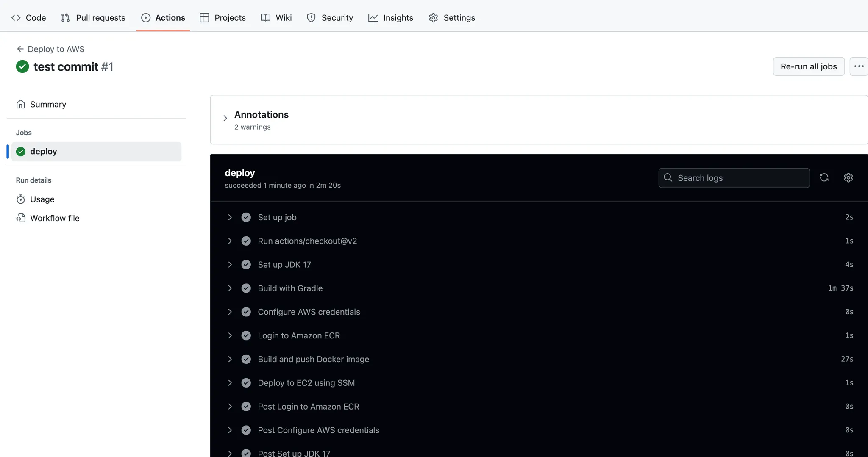Image resolution: width=868 pixels, height=457 pixels.
Task: Click the green success check beside test commit
Action: (22, 67)
